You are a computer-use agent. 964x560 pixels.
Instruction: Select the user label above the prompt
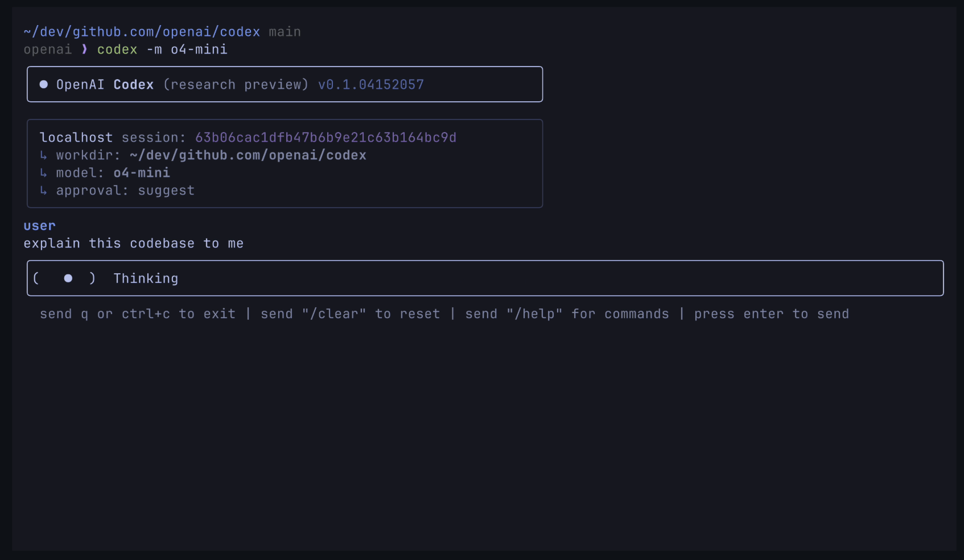(x=39, y=225)
